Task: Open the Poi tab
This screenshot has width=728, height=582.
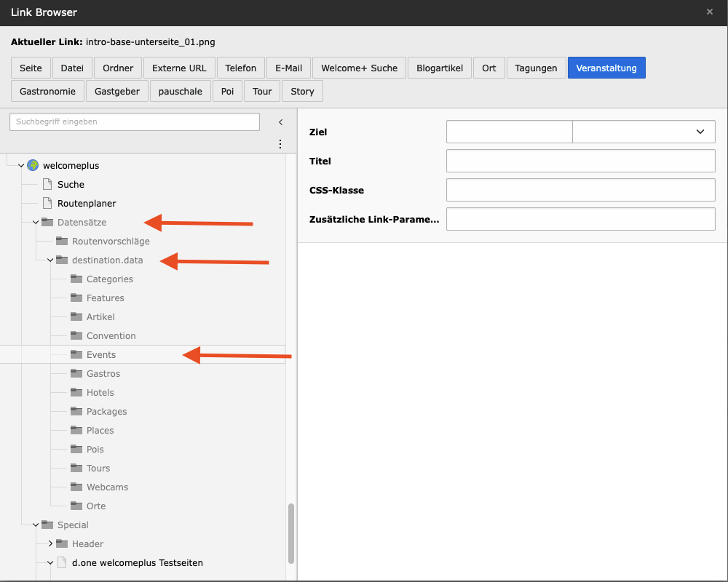Action: [227, 91]
